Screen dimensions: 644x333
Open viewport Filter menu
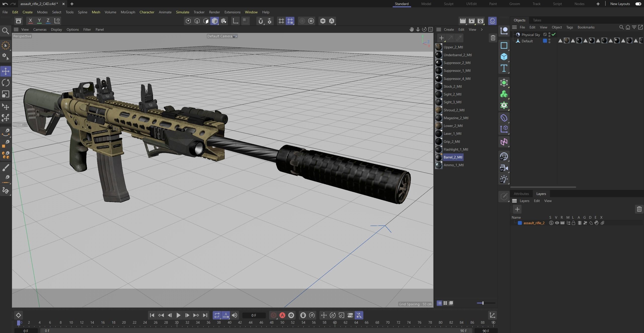click(87, 29)
